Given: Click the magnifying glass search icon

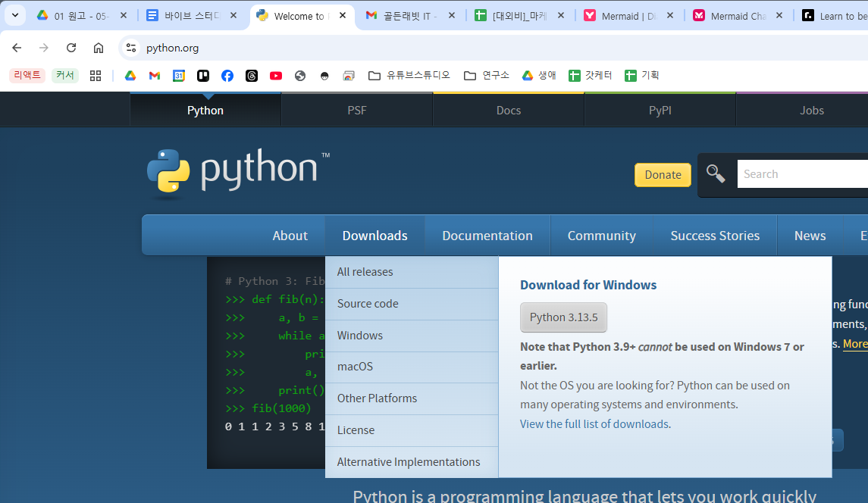Looking at the screenshot, I should (715, 173).
